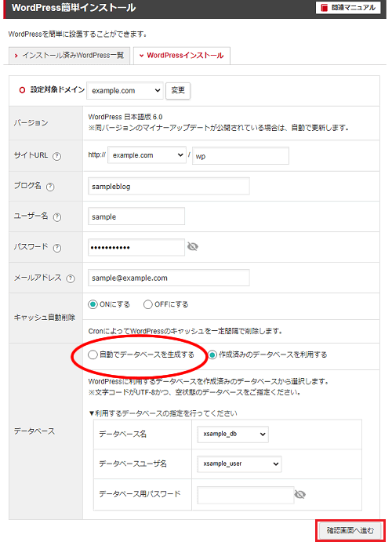
Task: Select ONにする for cache auto-delete
Action: coord(93,304)
